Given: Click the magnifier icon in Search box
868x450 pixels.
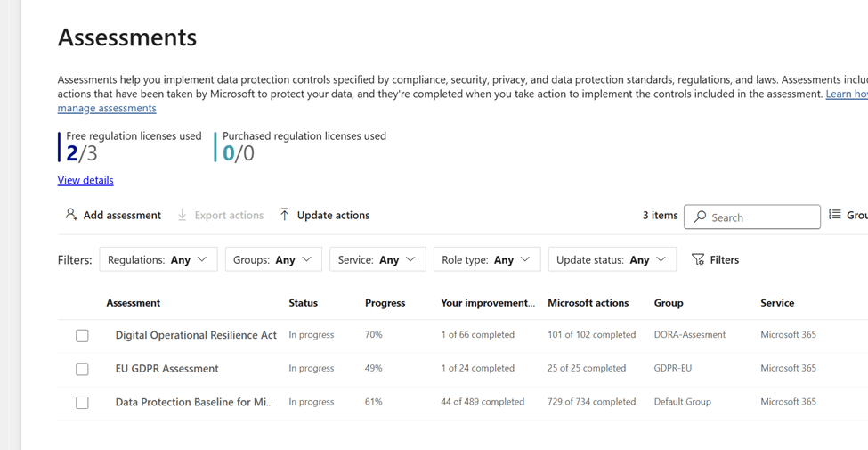Looking at the screenshot, I should tap(701, 217).
